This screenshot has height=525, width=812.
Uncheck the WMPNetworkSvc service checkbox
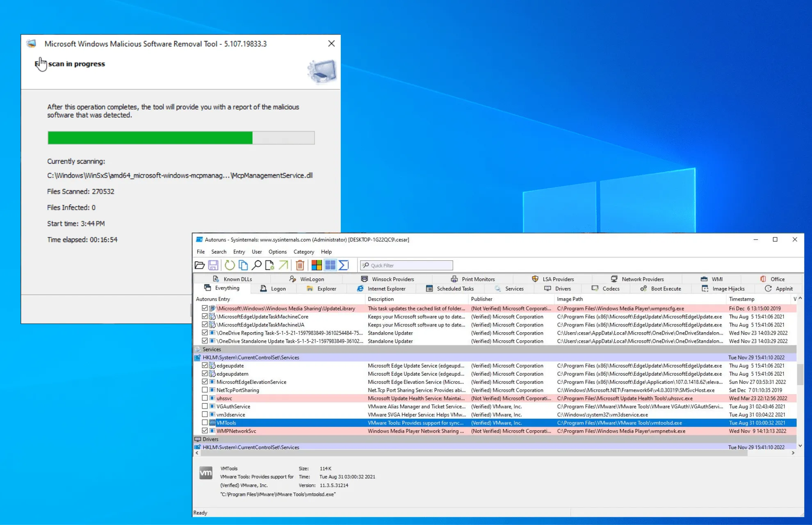pyautogui.click(x=205, y=431)
